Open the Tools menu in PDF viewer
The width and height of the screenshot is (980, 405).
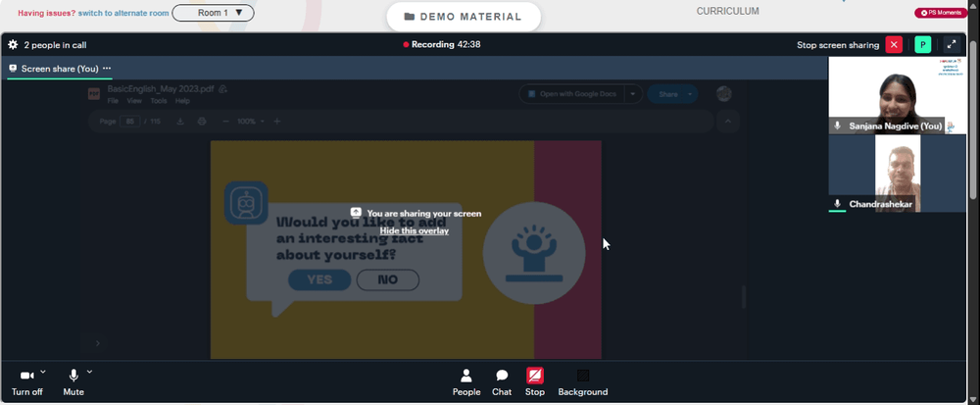[159, 101]
